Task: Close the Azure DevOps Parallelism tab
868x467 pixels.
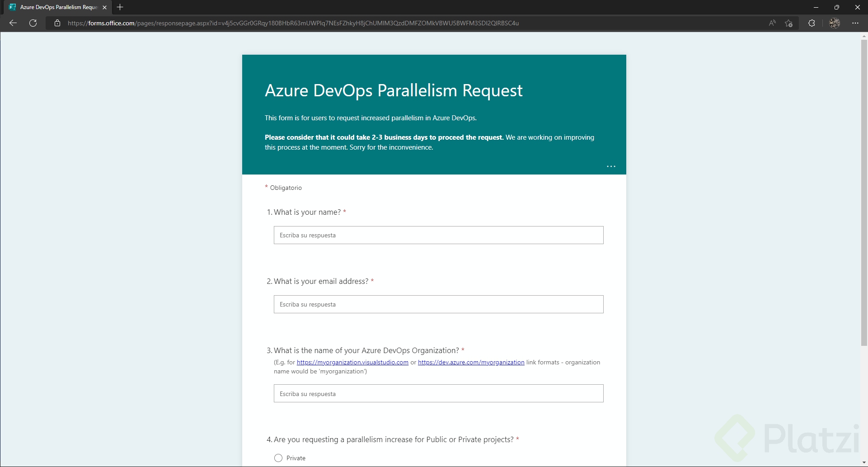Action: pyautogui.click(x=105, y=7)
